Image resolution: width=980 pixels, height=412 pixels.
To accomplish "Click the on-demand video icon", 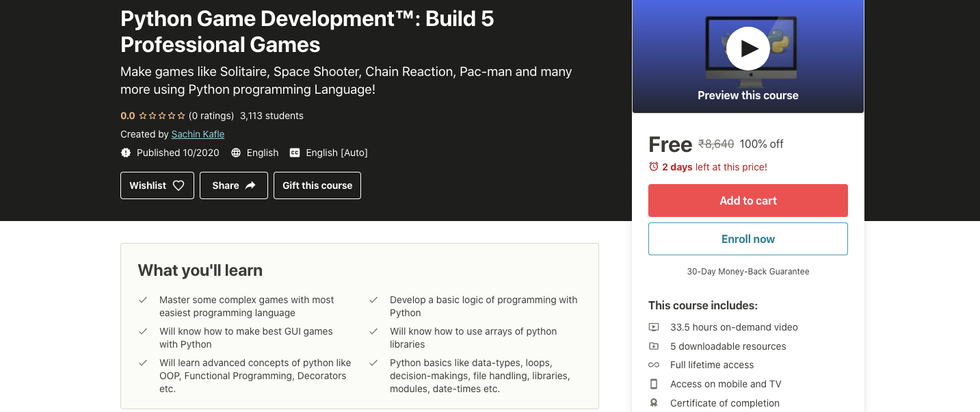I will point(654,327).
